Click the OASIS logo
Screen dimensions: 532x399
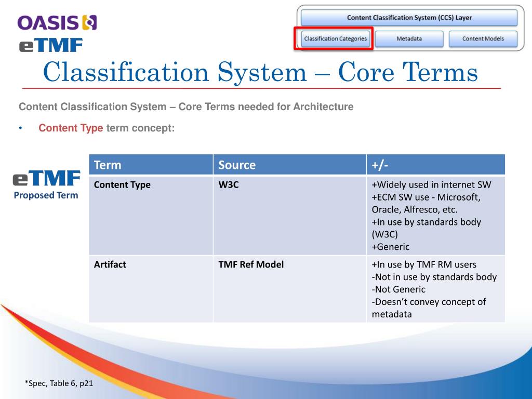[57, 23]
